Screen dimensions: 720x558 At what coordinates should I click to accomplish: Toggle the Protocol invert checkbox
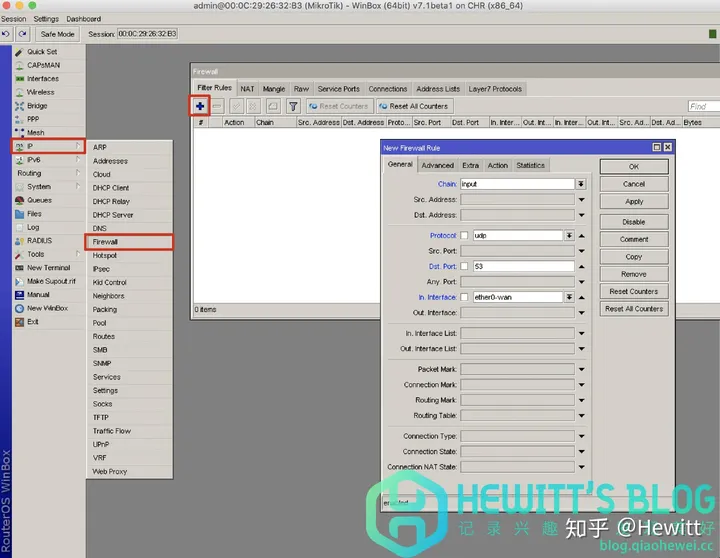click(x=464, y=236)
